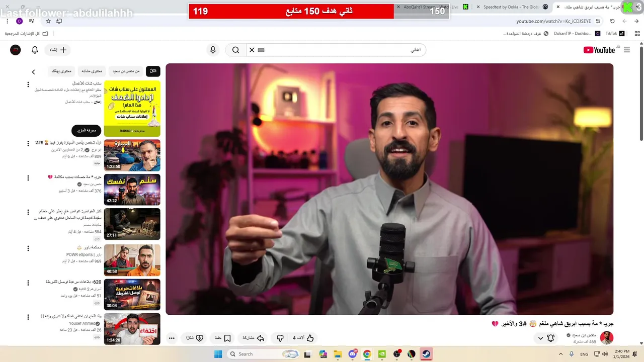Open the متعب بن سعيد channel name link
This screenshot has width=644, height=362.
coord(584,335)
